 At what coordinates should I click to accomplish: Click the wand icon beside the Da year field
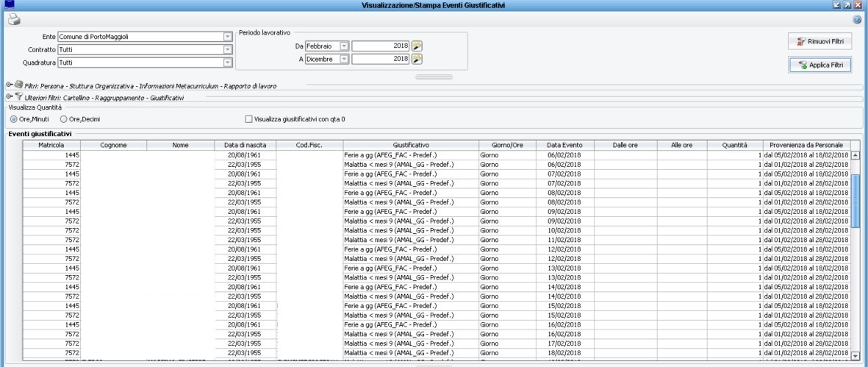[x=417, y=46]
